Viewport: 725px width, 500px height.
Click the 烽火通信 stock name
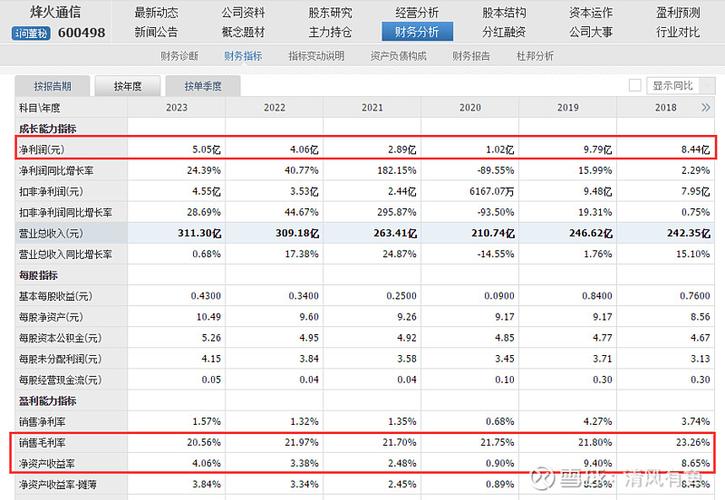click(x=55, y=12)
